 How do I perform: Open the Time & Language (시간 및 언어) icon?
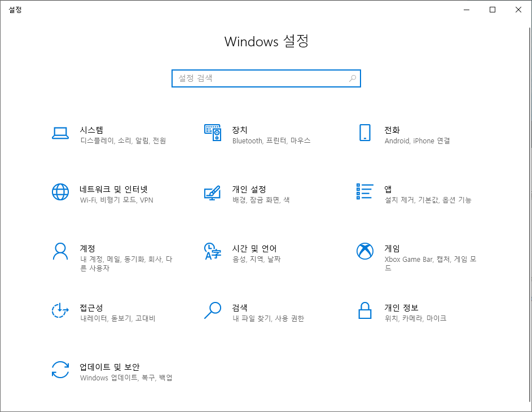pos(212,251)
